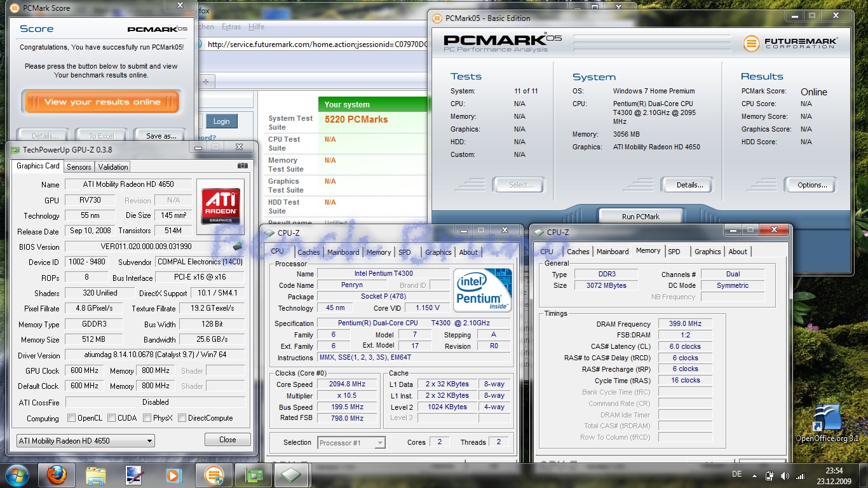Switch to PCMark05 orange taskbar icon
Viewport: 868px width, 488px height.
click(x=214, y=475)
